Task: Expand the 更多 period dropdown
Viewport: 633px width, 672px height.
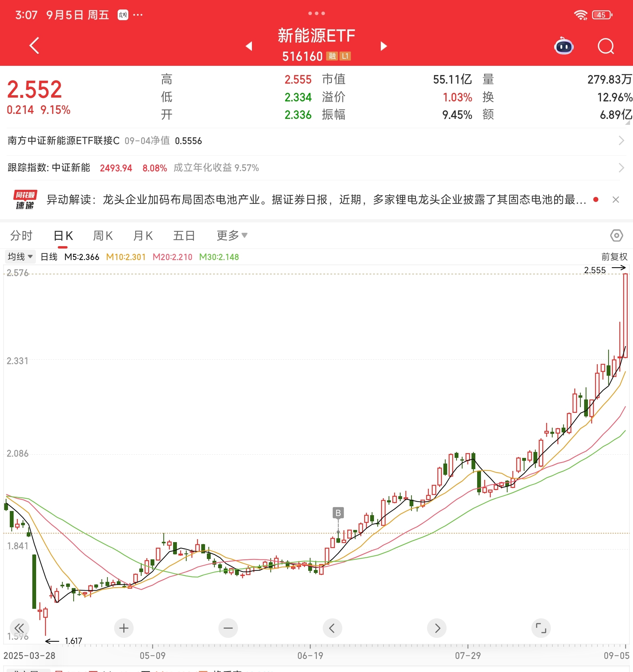Action: click(x=232, y=235)
